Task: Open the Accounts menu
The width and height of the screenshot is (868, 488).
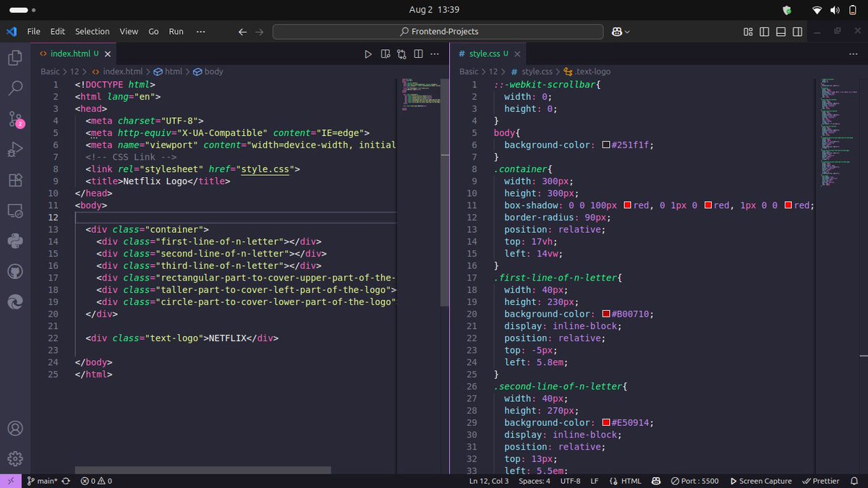Action: (14, 428)
